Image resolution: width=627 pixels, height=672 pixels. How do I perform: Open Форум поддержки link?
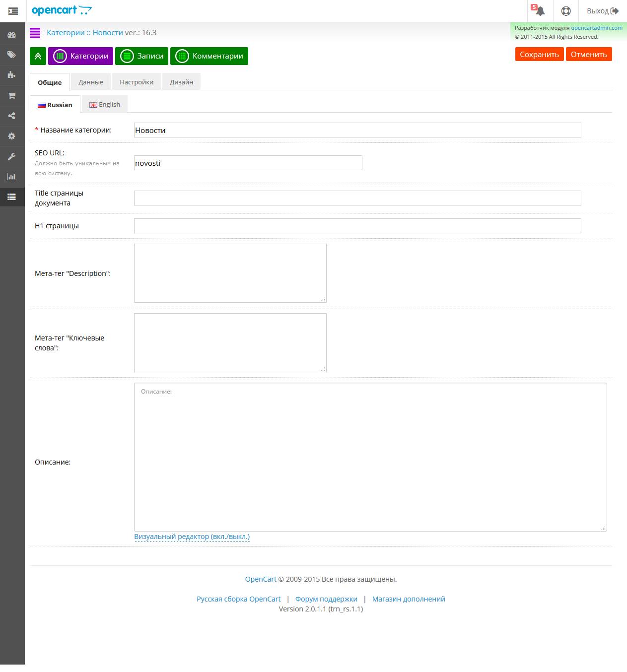326,599
